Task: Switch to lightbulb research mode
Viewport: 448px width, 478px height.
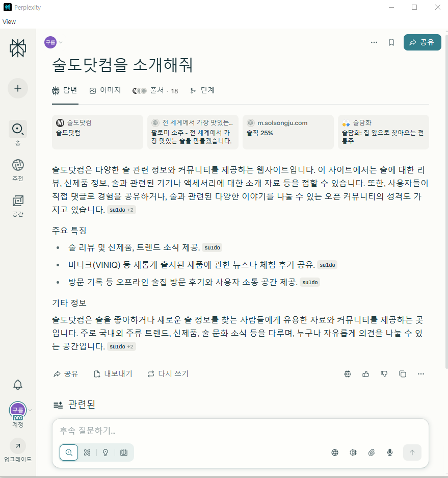Action: [x=106, y=452]
